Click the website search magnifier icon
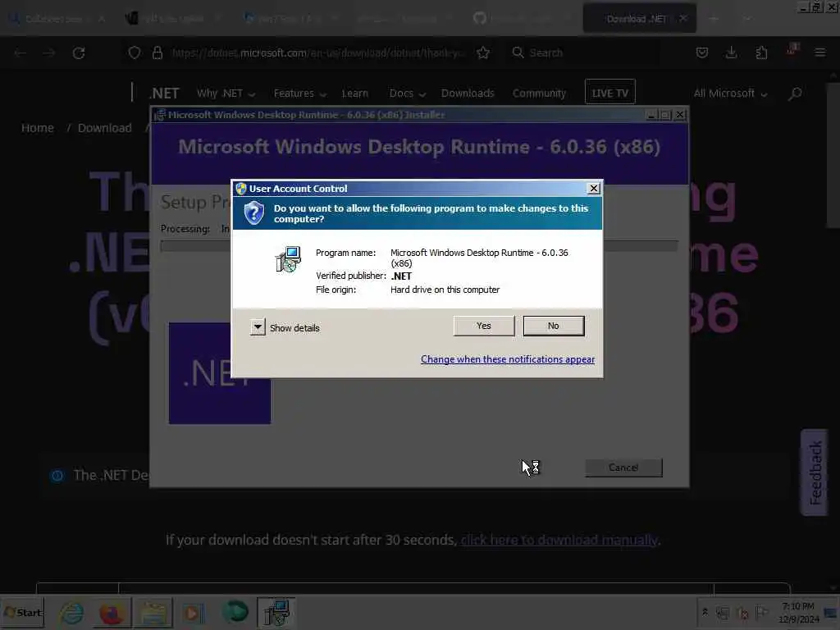840x630 pixels. 796,94
